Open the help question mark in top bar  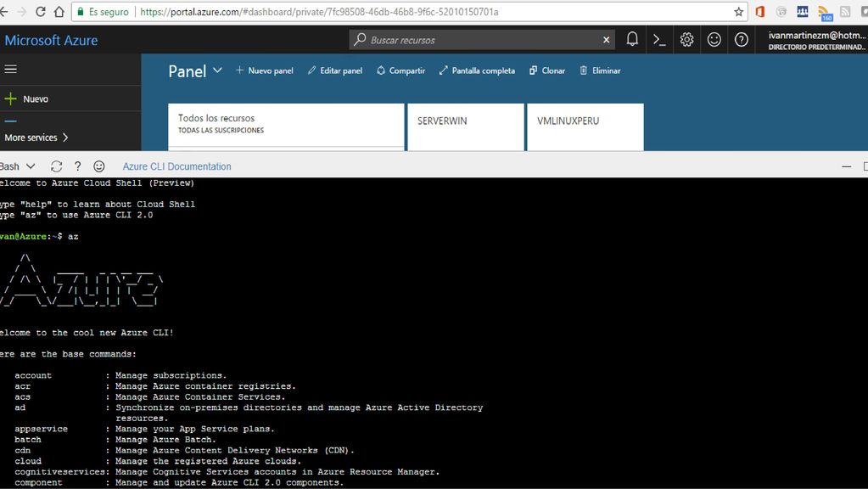[742, 40]
